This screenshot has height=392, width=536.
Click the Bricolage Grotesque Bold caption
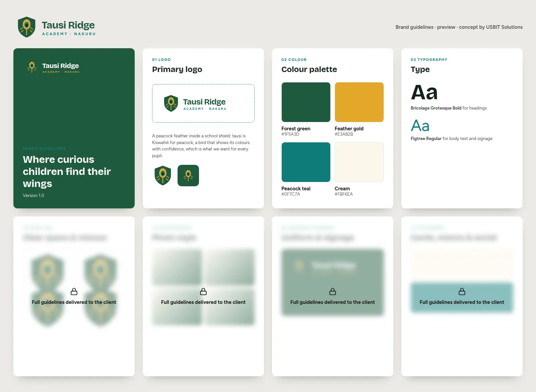pyautogui.click(x=449, y=108)
